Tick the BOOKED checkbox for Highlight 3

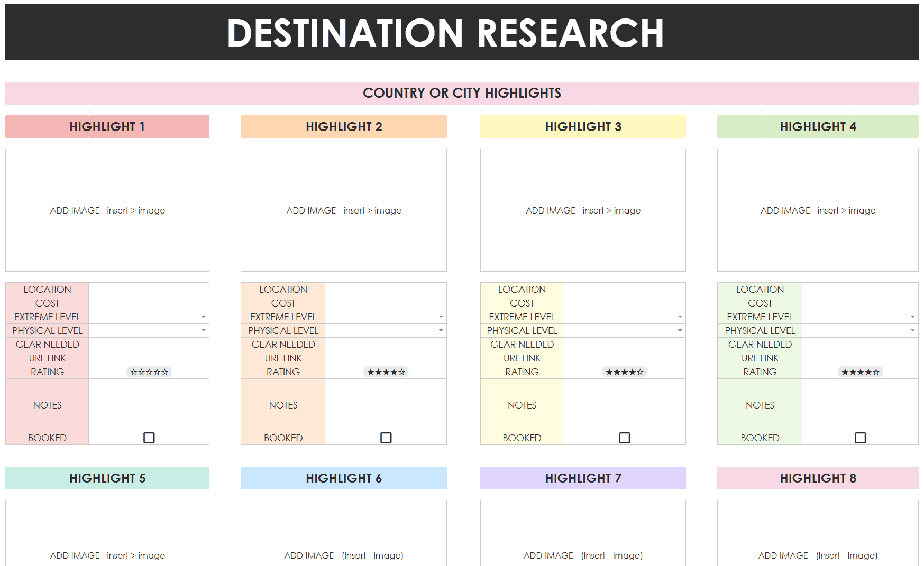(625, 438)
